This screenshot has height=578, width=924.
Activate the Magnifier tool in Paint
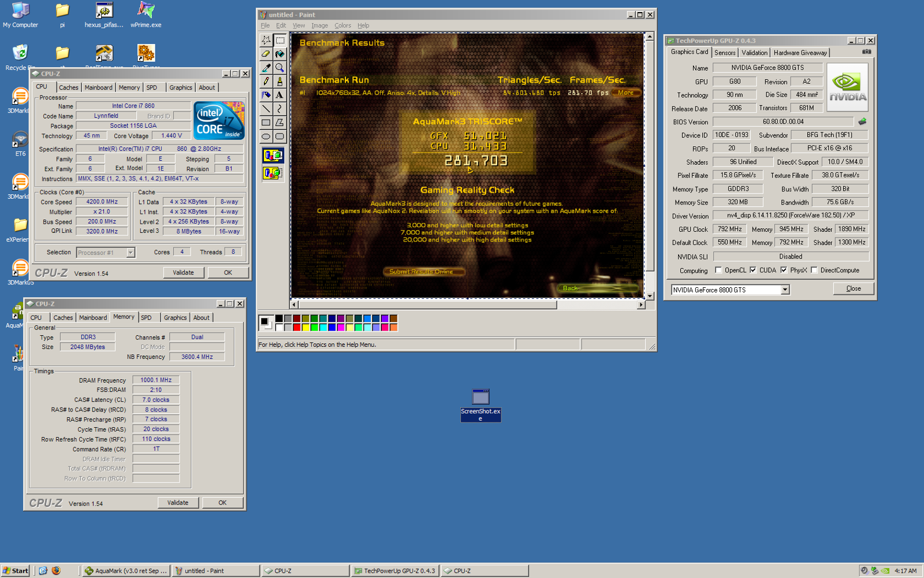(x=280, y=68)
